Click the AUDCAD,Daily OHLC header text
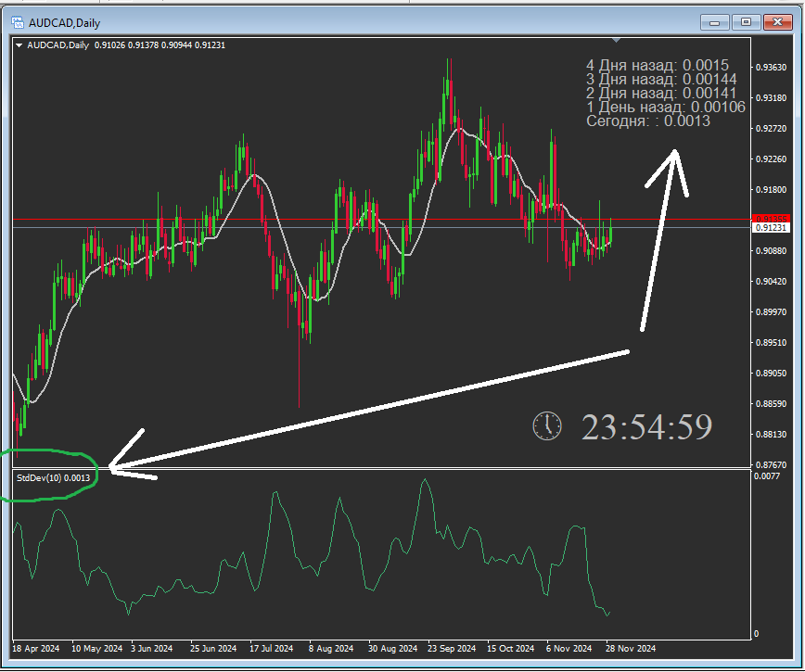 (126, 45)
